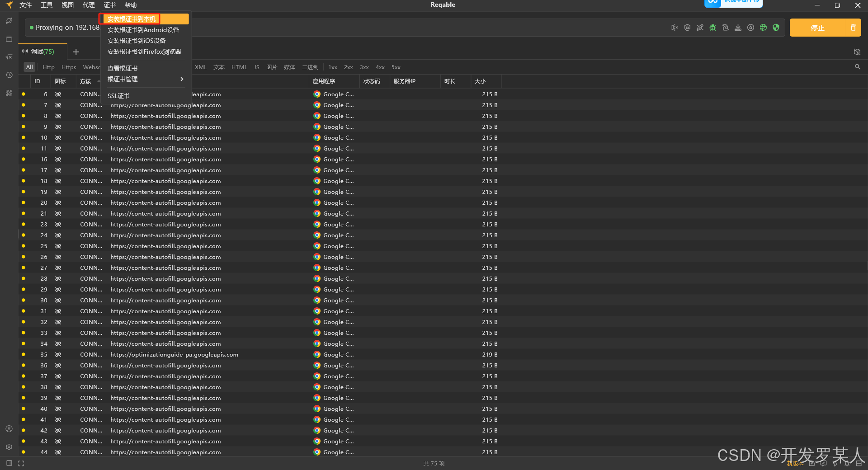The height and width of the screenshot is (470, 868).
Task: Add a new tab with the plus button
Action: tap(76, 52)
